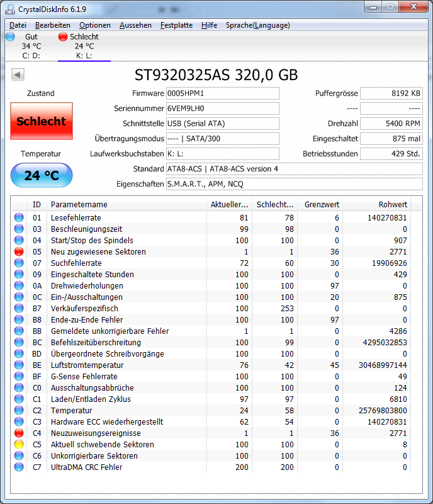Open the Sprache(Language) menu

(257, 25)
